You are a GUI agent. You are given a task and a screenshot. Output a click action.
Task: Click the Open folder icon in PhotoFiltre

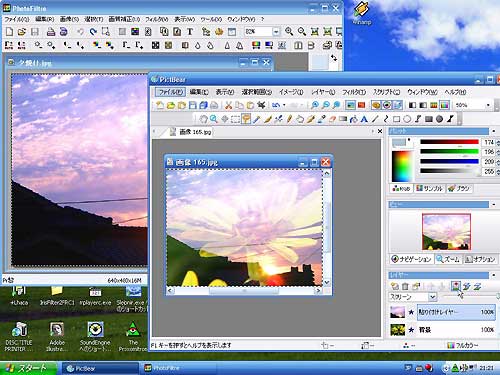(x=22, y=32)
